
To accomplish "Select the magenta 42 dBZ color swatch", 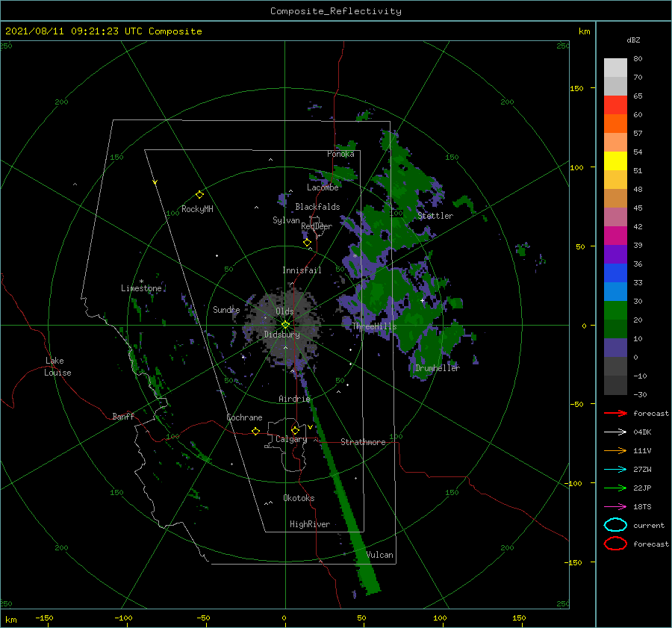I will (x=615, y=235).
